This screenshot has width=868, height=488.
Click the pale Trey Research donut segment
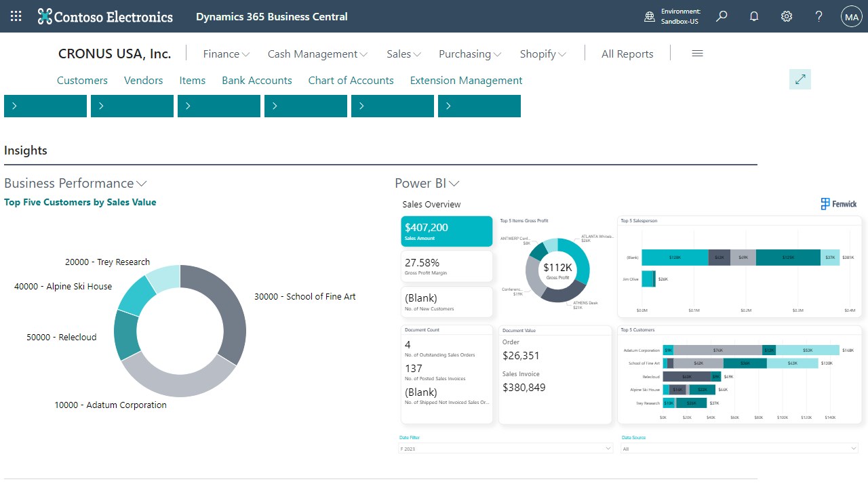pos(165,278)
